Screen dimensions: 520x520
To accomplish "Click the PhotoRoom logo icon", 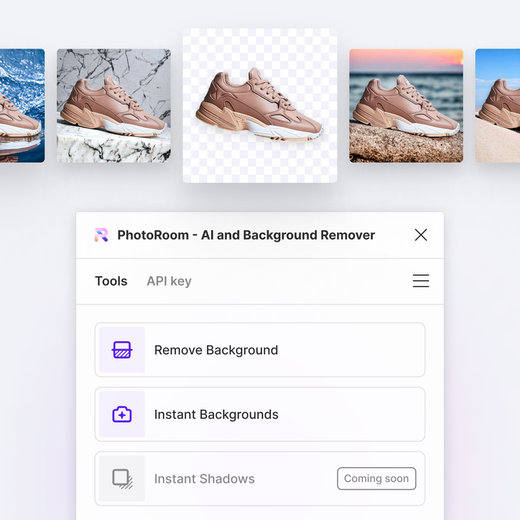I will coord(101,235).
